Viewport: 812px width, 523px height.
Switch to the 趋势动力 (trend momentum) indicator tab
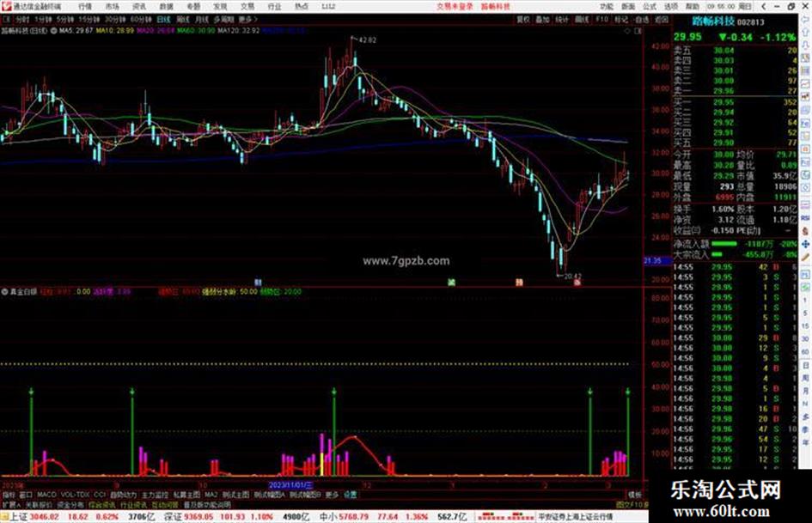click(123, 495)
